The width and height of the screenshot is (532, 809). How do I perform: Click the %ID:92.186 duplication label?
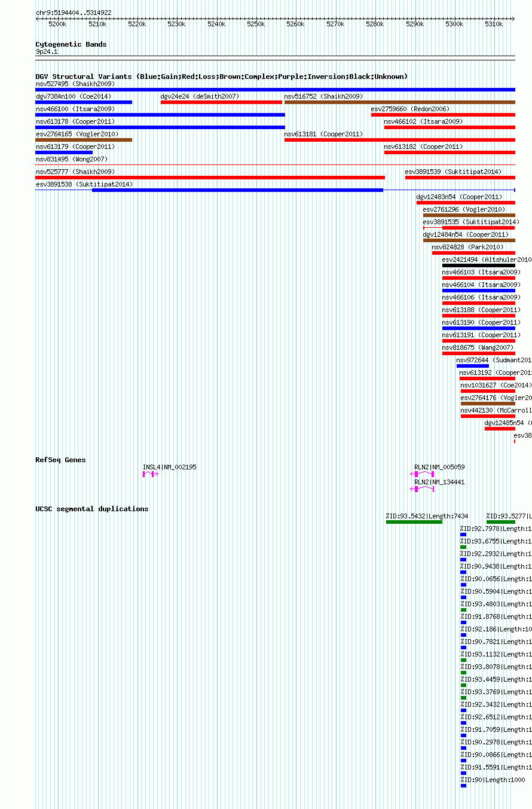496,629
